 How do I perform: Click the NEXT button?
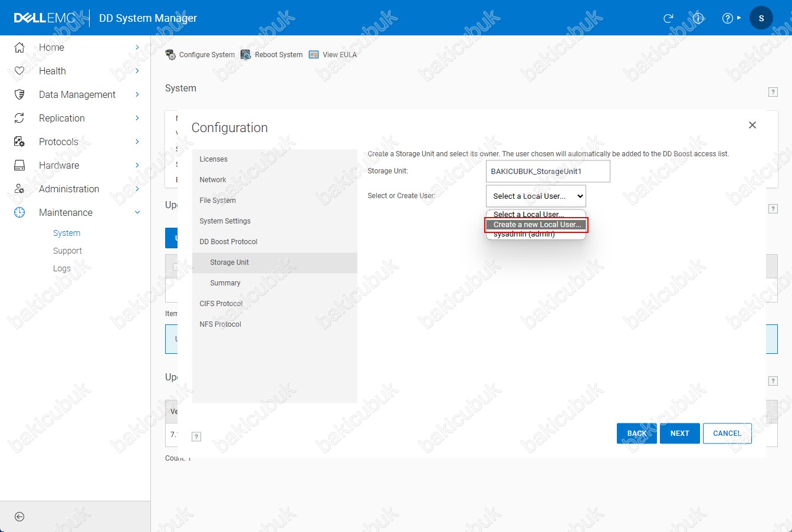pyautogui.click(x=680, y=434)
